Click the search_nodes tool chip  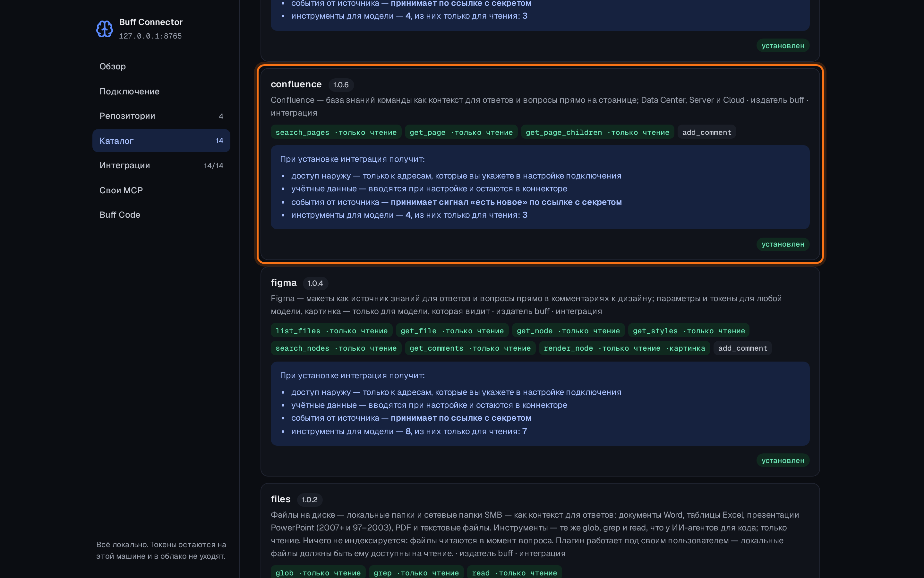336,348
